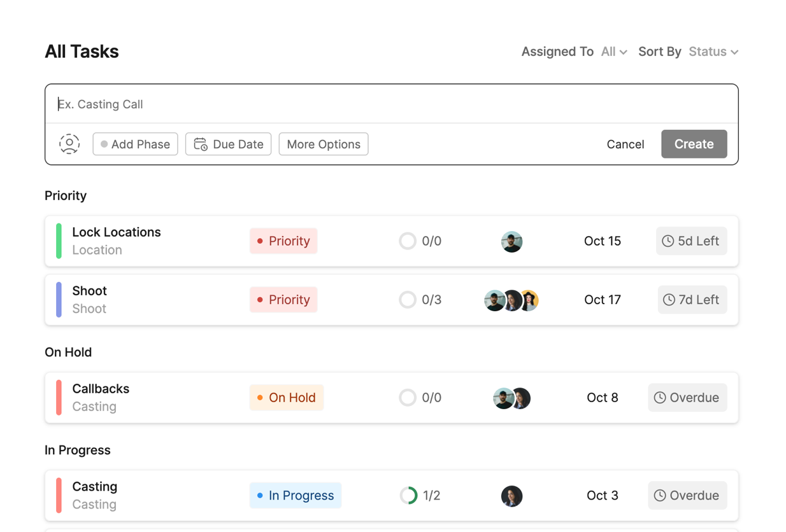This screenshot has height=532, width=786.
Task: Toggle the completion circle for Shoot task
Action: tap(408, 300)
